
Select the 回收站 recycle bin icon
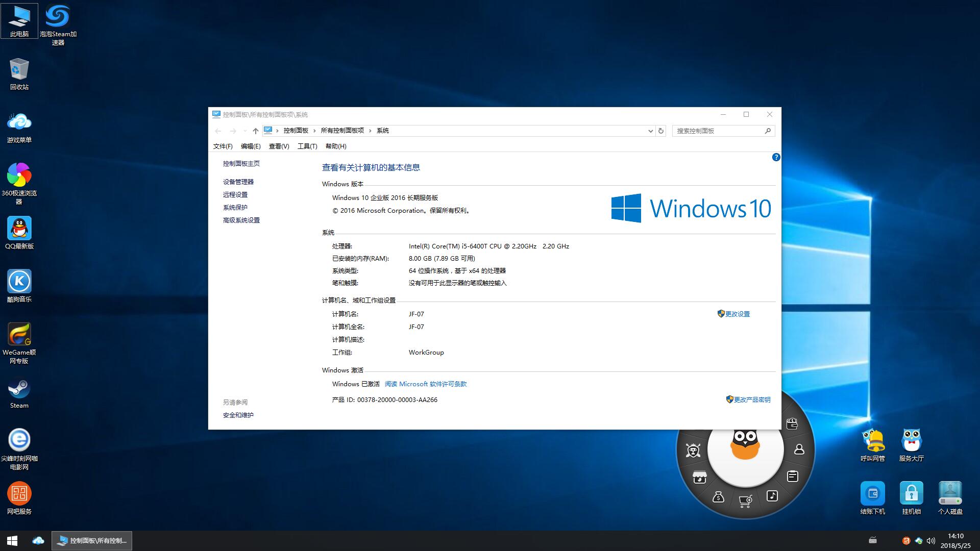[x=19, y=74]
